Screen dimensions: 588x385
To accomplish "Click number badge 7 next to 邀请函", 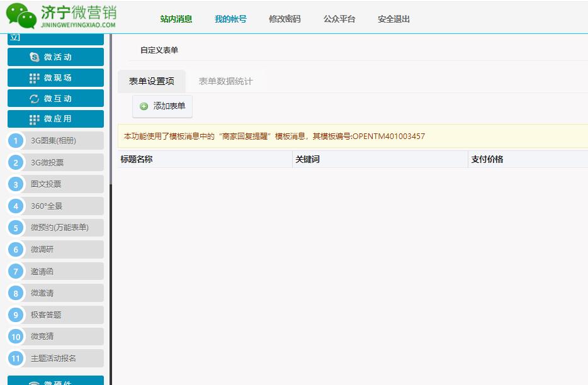I will (x=16, y=271).
